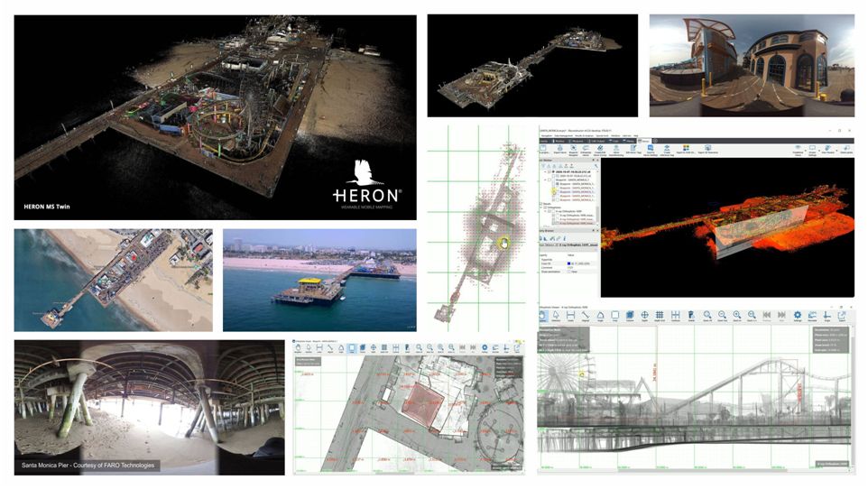Select Angle tool in Blueprint viewer
868x489 pixels.
coord(341,349)
